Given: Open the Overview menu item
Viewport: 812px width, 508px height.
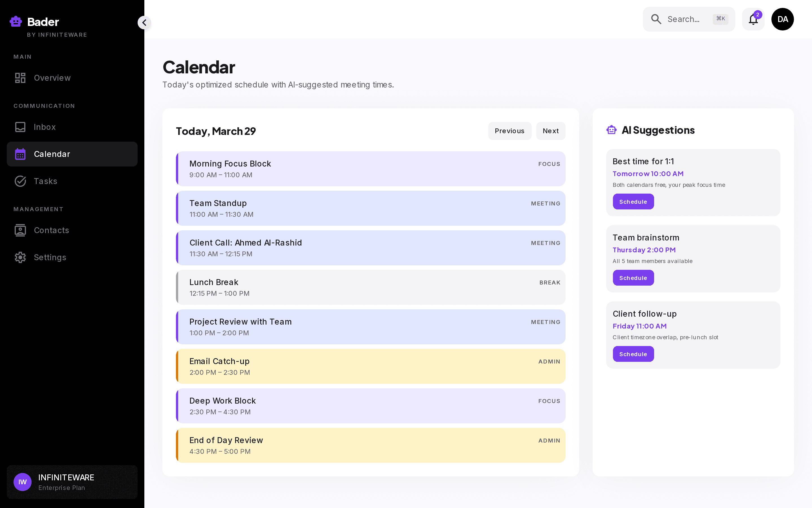Looking at the screenshot, I should pyautogui.click(x=72, y=78).
